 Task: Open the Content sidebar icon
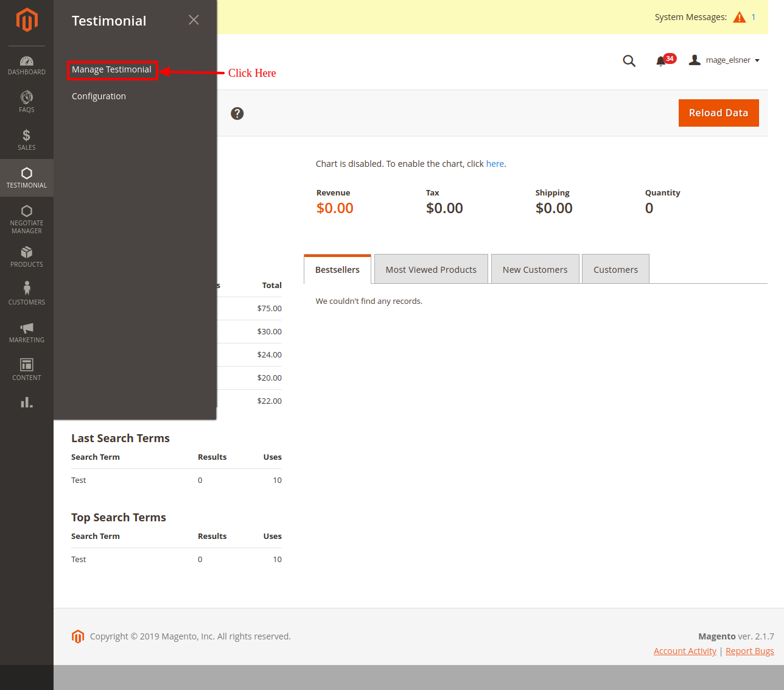point(27,369)
